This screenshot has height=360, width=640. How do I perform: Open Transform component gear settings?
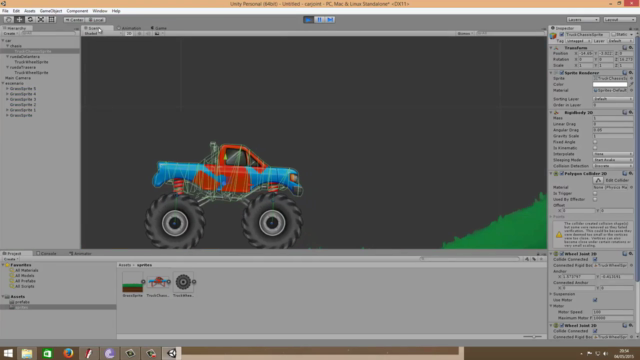pyautogui.click(x=631, y=48)
